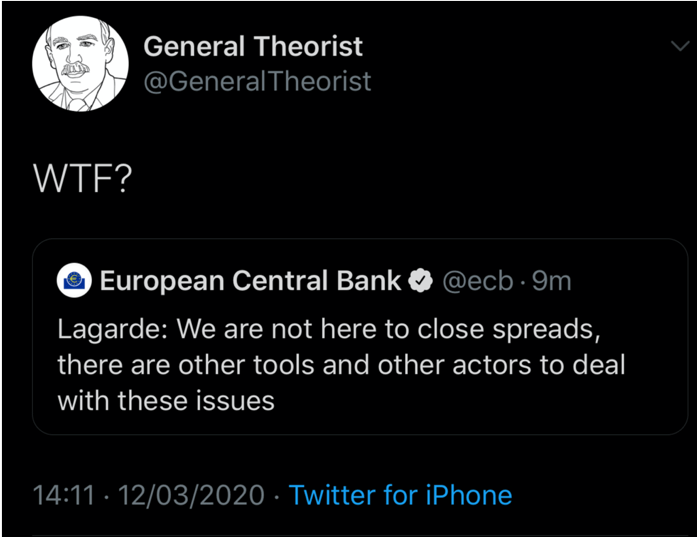The height and width of the screenshot is (537, 697).
Task: Open the Twitter for iPhone source link
Action: pyautogui.click(x=400, y=495)
